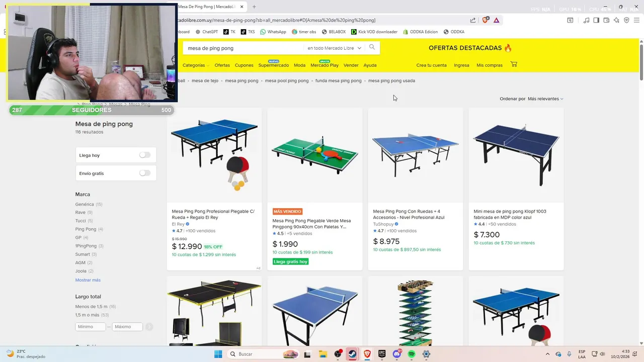Open Ofertas in the nav menu
Image resolution: width=644 pixels, height=362 pixels.
pyautogui.click(x=222, y=65)
